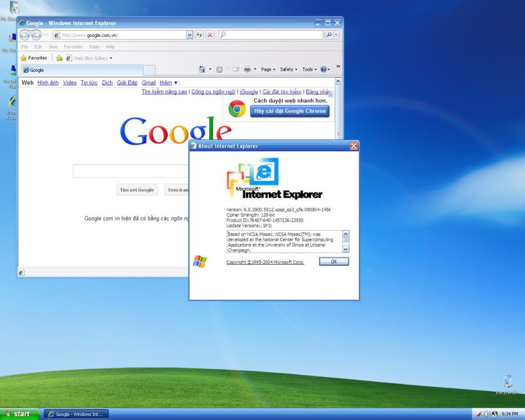Go forward with the browser Forward arrow
Viewport: 525px width, 420px height.
pos(36,35)
